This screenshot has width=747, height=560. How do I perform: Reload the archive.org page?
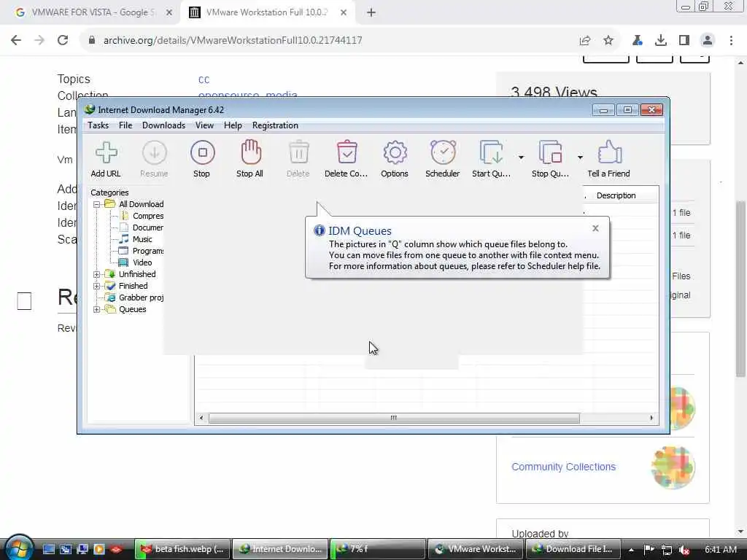pos(63,41)
